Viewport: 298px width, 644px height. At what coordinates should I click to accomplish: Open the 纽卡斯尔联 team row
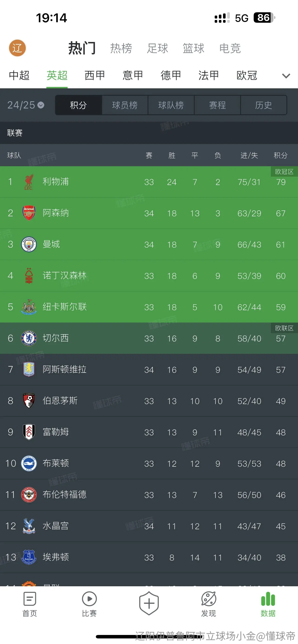[x=149, y=307]
